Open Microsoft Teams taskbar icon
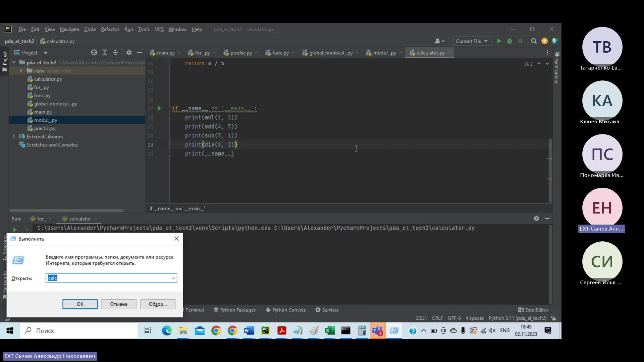The width and height of the screenshot is (644, 362). pos(378,330)
